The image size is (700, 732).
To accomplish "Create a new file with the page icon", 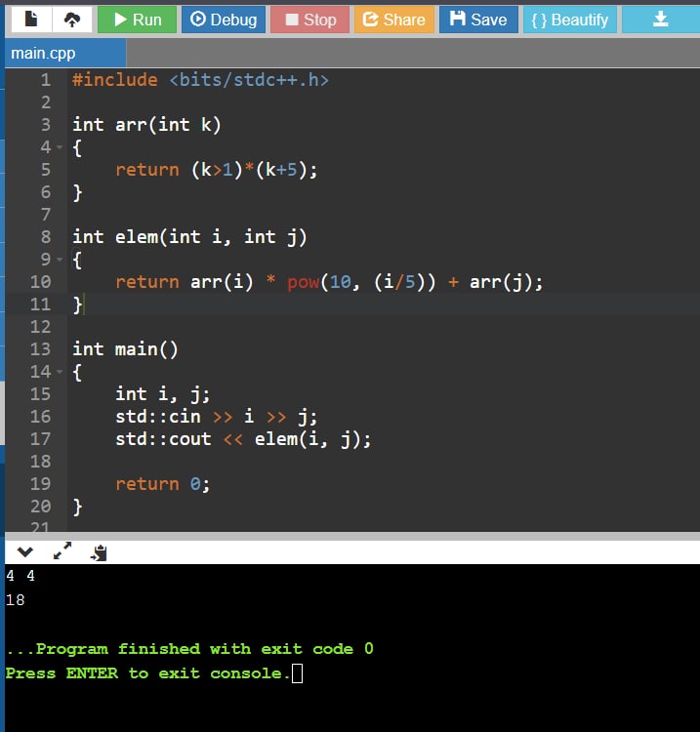I will coord(31,20).
